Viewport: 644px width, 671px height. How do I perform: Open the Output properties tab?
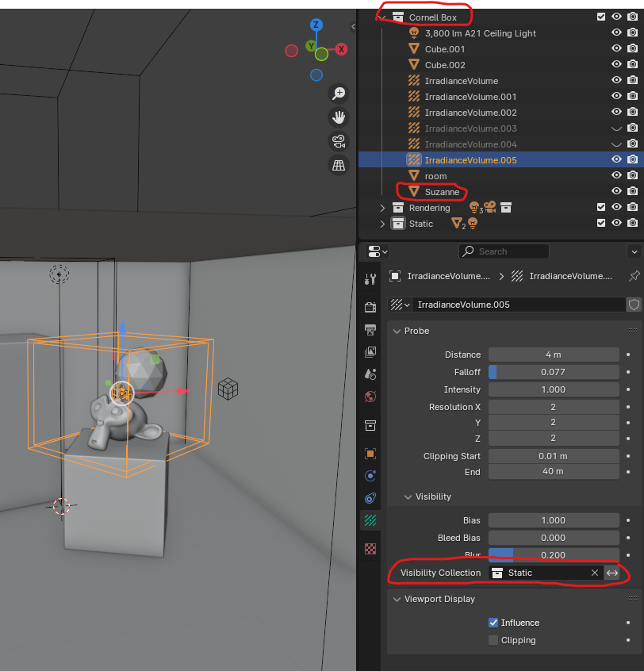point(370,330)
